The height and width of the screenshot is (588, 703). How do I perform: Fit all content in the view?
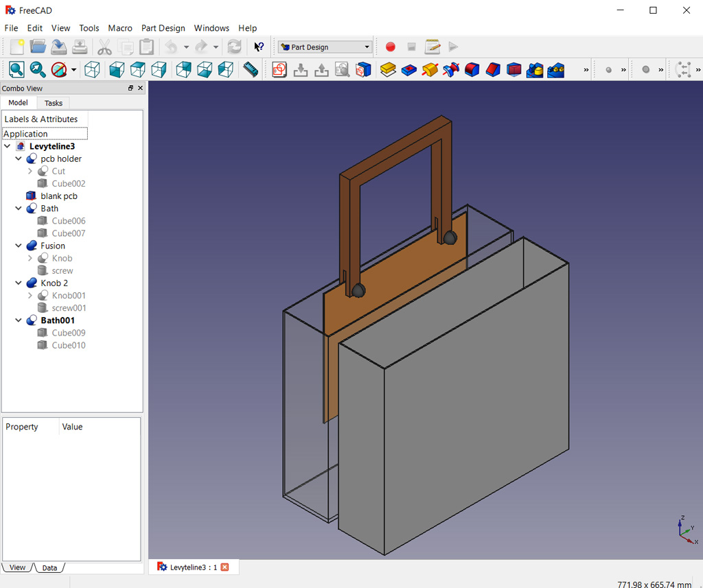tap(16, 70)
